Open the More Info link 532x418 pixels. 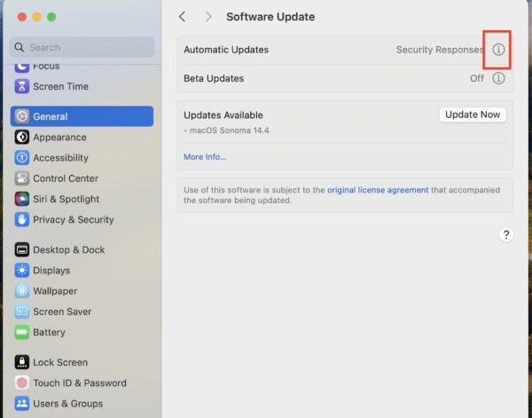coord(205,157)
